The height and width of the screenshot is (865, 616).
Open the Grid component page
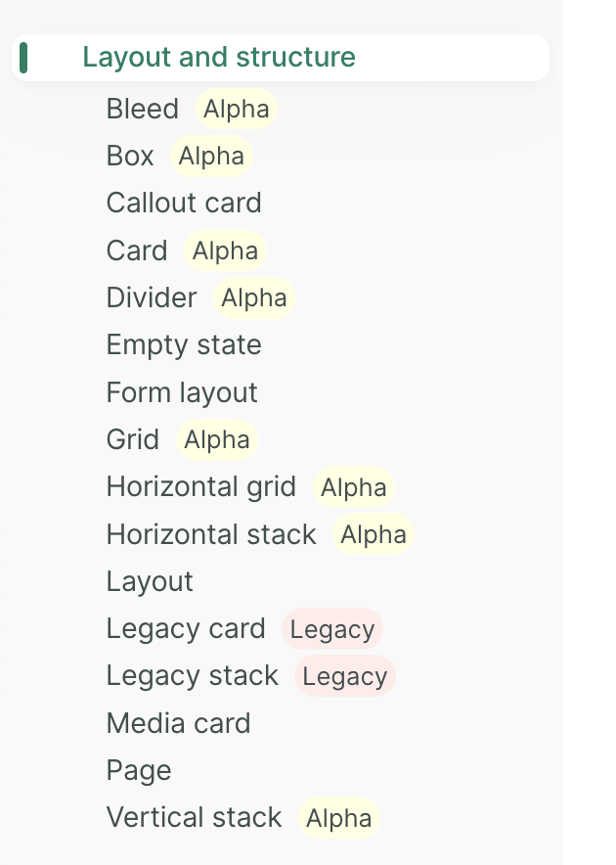pos(133,439)
